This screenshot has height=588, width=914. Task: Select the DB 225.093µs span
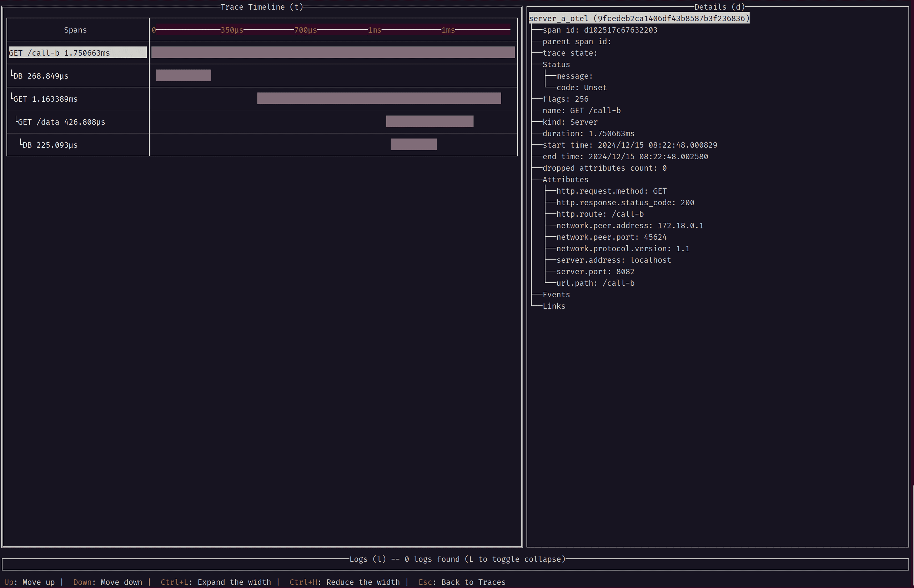pos(50,145)
